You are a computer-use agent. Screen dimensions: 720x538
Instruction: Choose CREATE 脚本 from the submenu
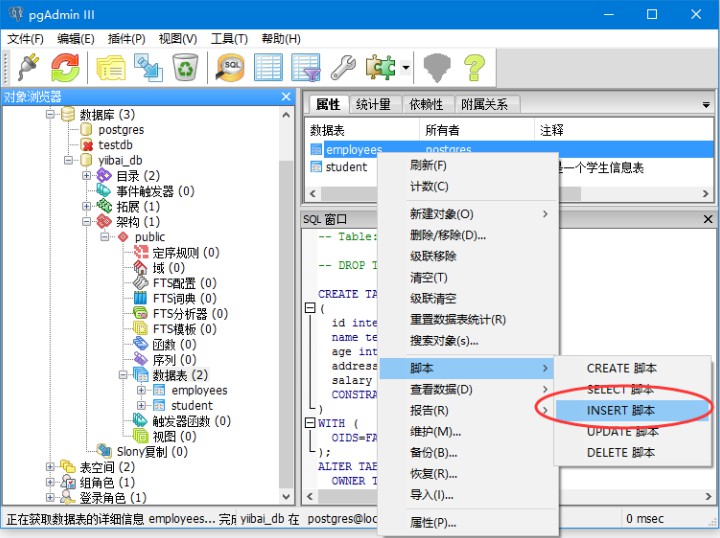coord(631,368)
